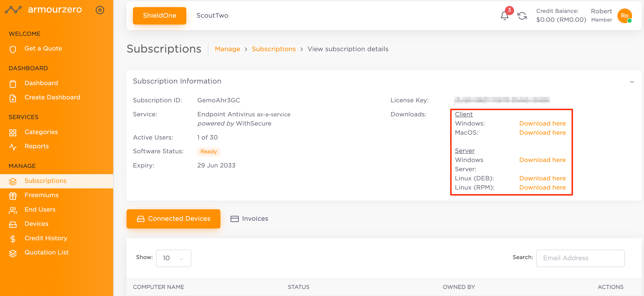Focus the Email Address search field

580,258
